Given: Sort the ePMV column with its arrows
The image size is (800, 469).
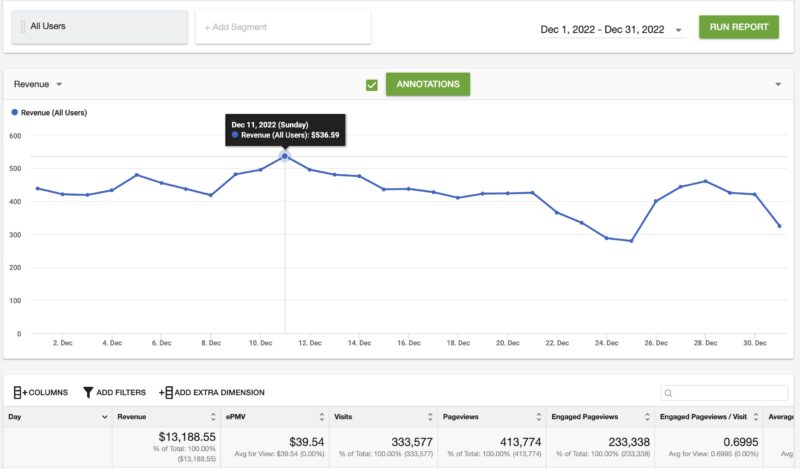Looking at the screenshot, I should [x=321, y=417].
